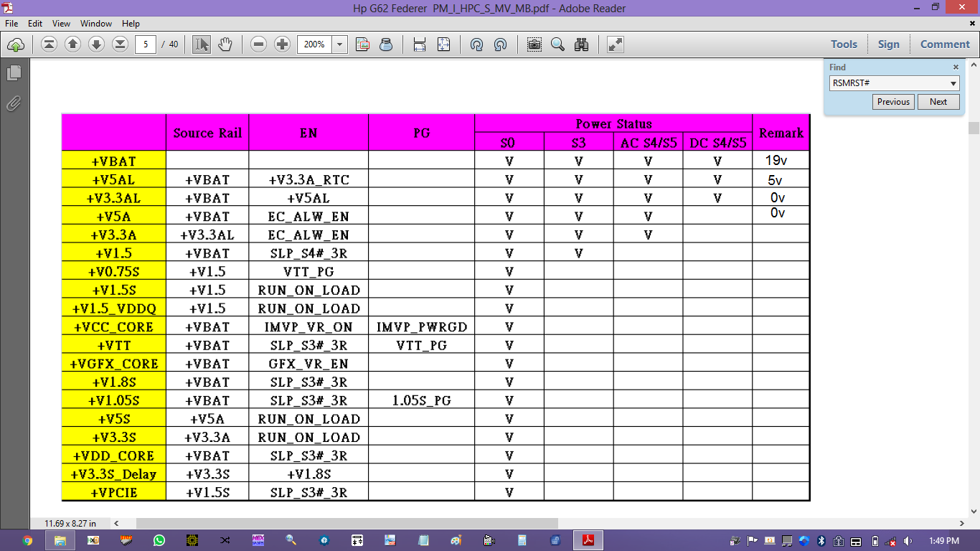Click the 200% zoom value field
The width and height of the screenshot is (980, 551).
315,44
